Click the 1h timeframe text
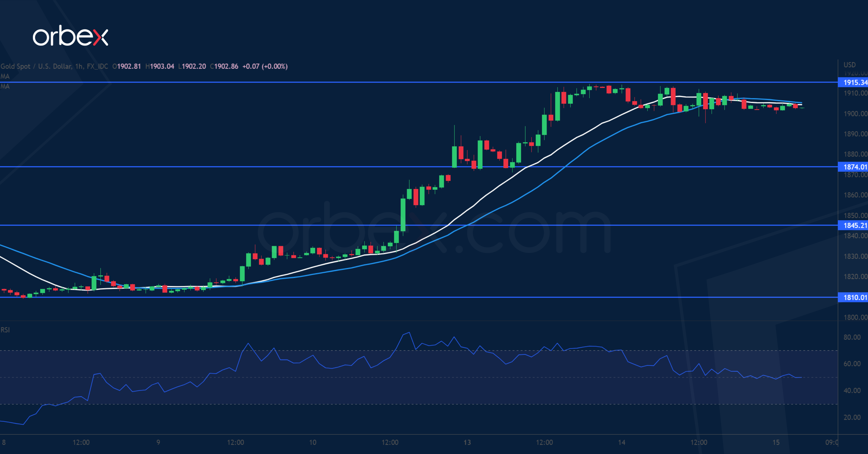The image size is (868, 454). (79, 67)
